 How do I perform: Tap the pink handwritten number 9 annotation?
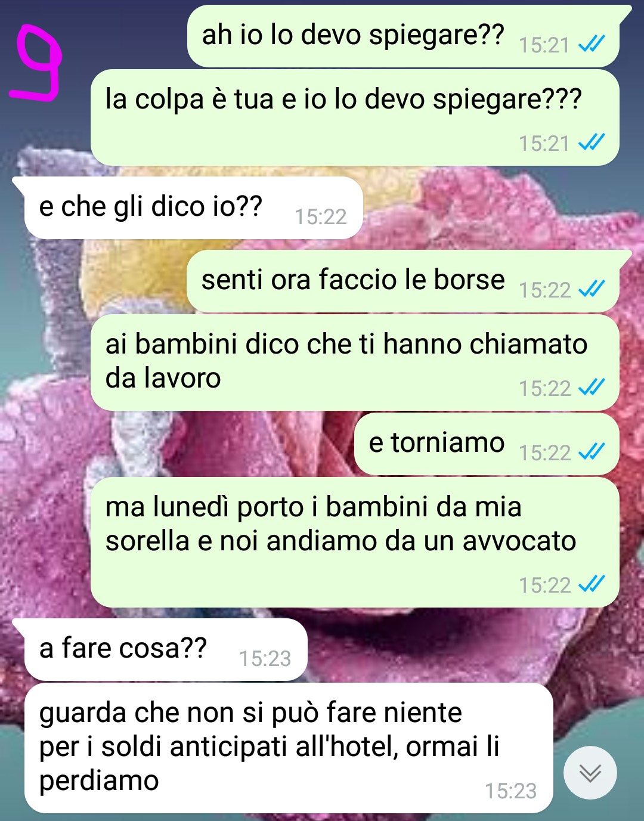click(x=37, y=63)
